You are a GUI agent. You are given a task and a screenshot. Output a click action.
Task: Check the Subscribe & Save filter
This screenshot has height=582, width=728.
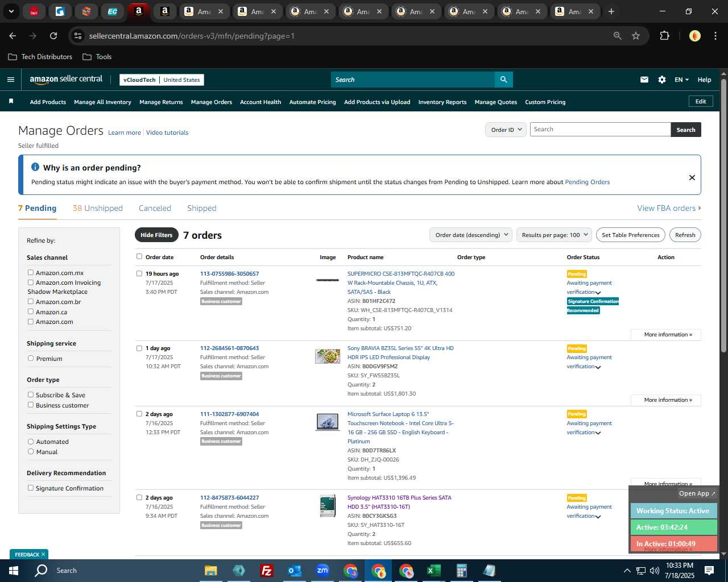point(31,395)
